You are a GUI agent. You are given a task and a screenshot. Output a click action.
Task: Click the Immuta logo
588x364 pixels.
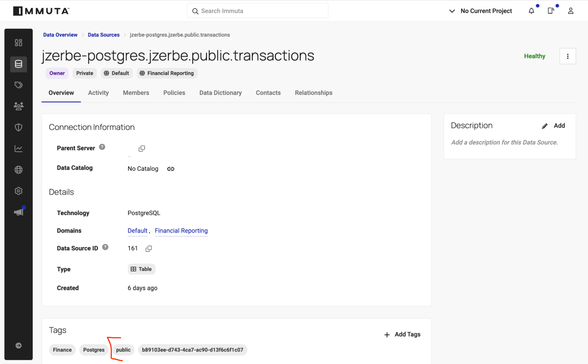pos(41,11)
